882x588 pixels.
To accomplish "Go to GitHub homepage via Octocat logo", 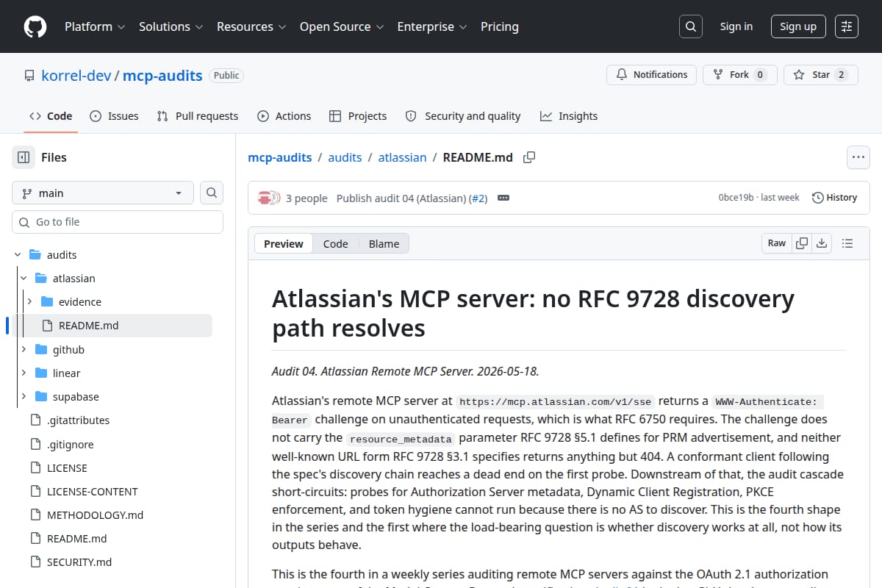I will [35, 26].
